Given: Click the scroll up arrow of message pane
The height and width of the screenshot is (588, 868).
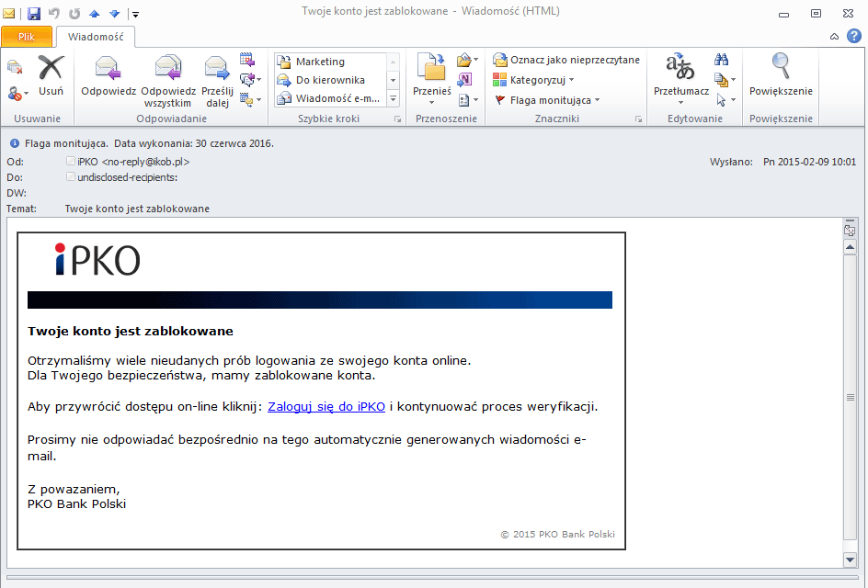Looking at the screenshot, I should pos(851,247).
